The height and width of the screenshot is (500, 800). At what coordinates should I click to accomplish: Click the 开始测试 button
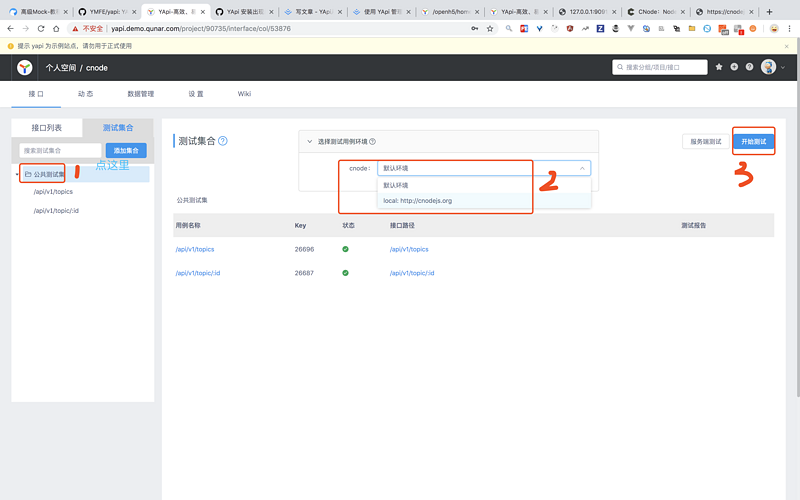tap(754, 141)
